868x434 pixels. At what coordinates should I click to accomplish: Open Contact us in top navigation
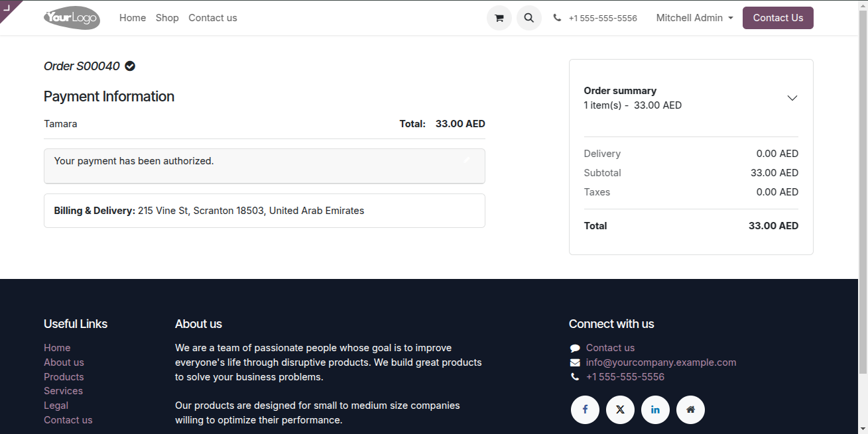click(x=212, y=18)
